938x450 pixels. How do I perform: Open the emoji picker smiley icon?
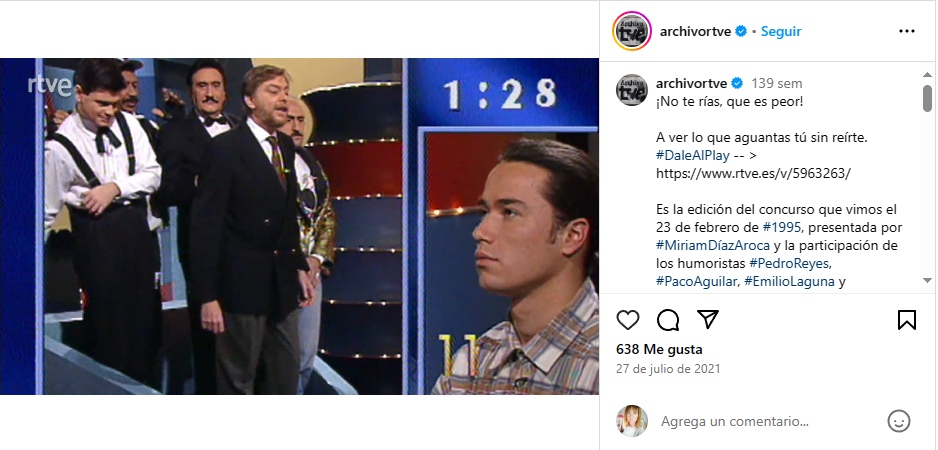tap(899, 421)
